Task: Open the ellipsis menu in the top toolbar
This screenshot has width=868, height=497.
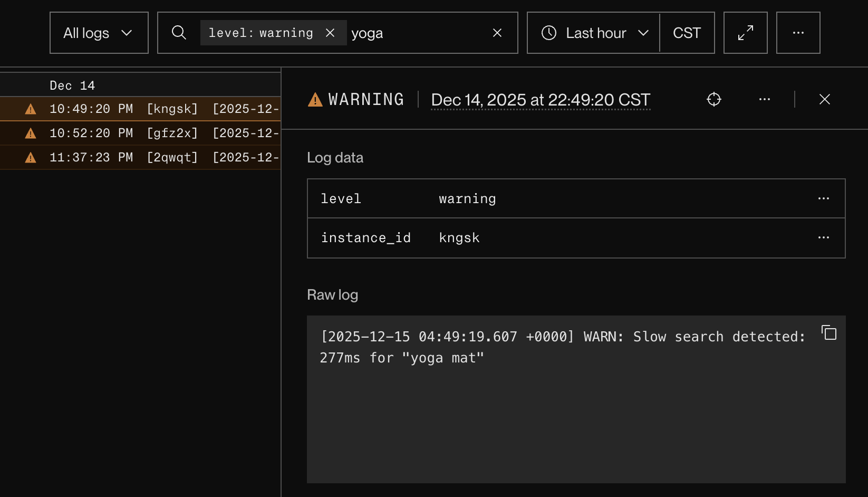Action: [798, 33]
